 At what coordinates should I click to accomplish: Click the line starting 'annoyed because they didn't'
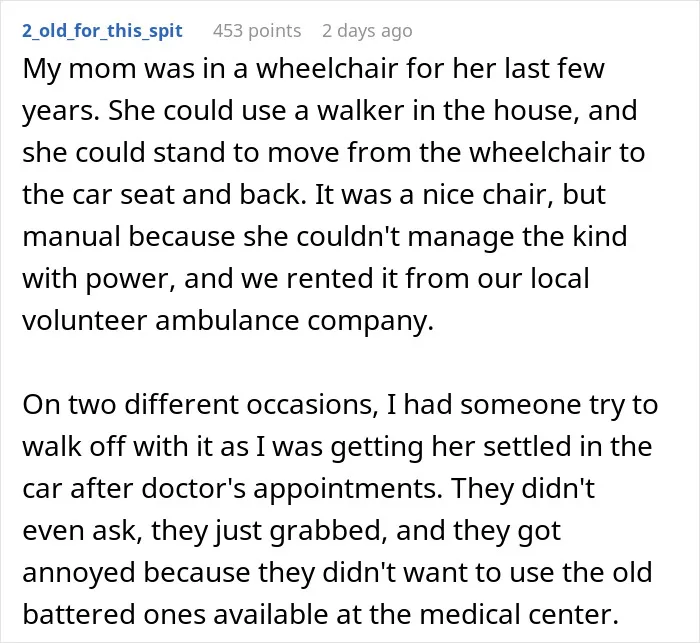pyautogui.click(x=337, y=573)
